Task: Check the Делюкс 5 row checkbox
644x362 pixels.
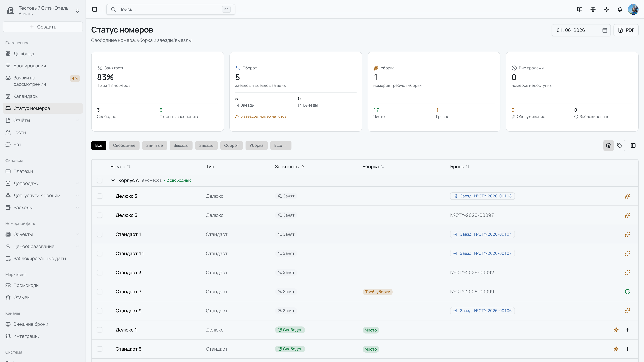Action: pos(99,215)
